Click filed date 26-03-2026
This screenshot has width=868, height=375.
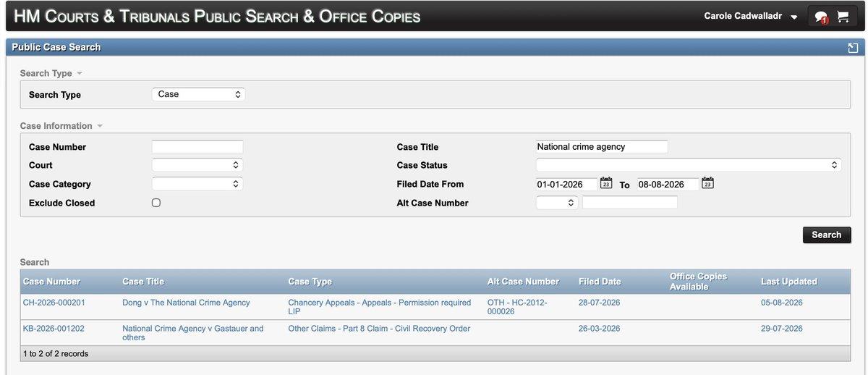click(600, 329)
